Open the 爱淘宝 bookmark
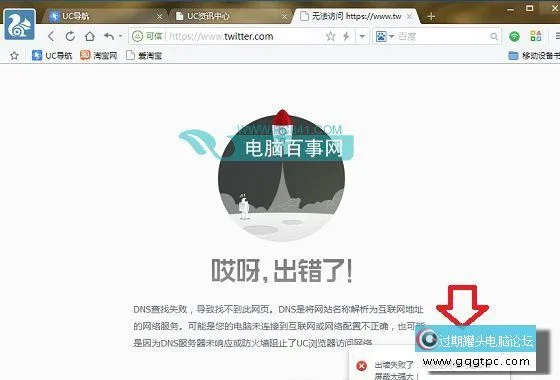Screen dimensions: 560x380 tap(144, 56)
